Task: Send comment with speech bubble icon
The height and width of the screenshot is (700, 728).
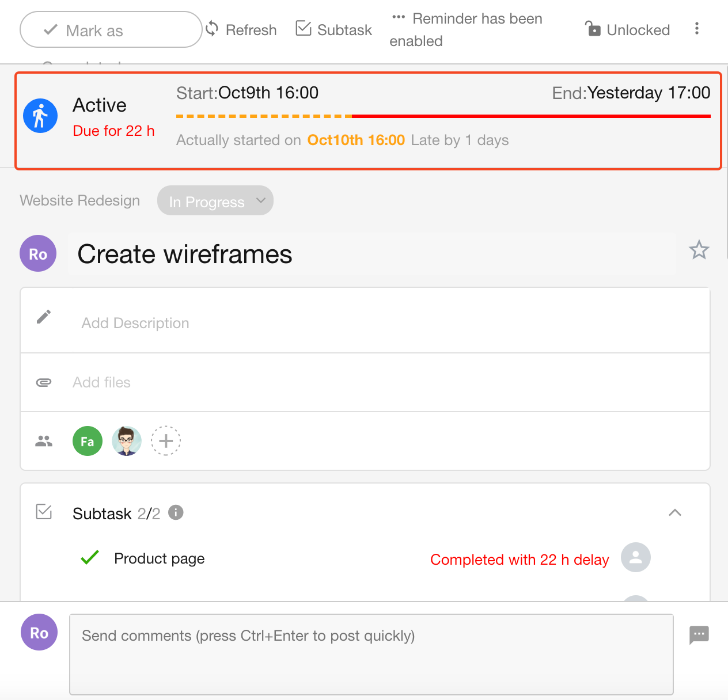Action: coord(699,634)
